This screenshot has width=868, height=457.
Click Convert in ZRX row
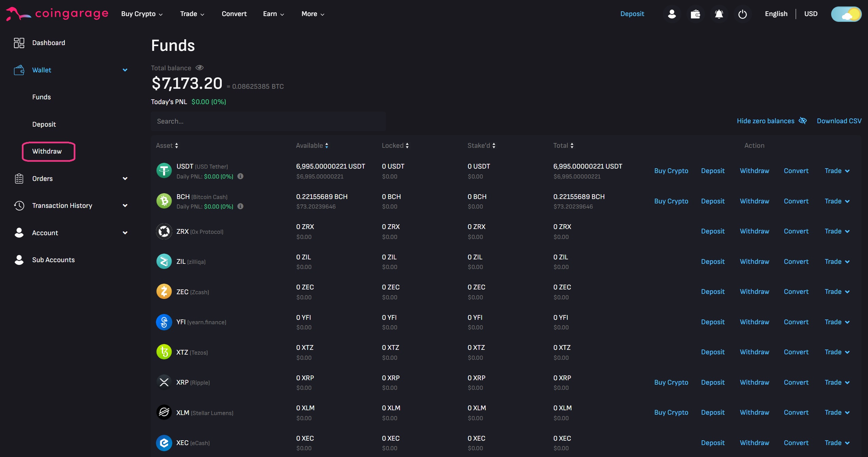[796, 231]
